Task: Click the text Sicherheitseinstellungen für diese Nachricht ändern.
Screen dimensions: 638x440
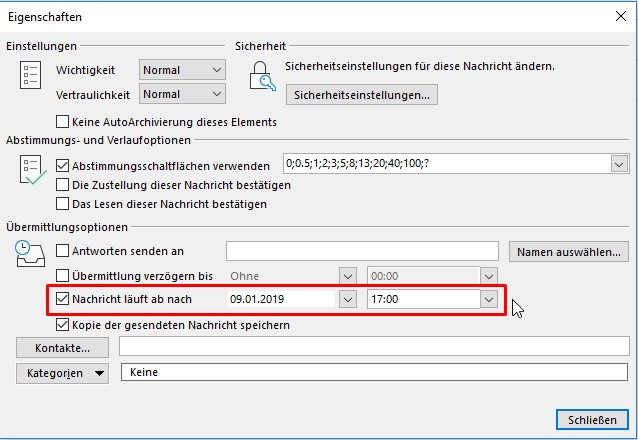Action: pyautogui.click(x=420, y=66)
